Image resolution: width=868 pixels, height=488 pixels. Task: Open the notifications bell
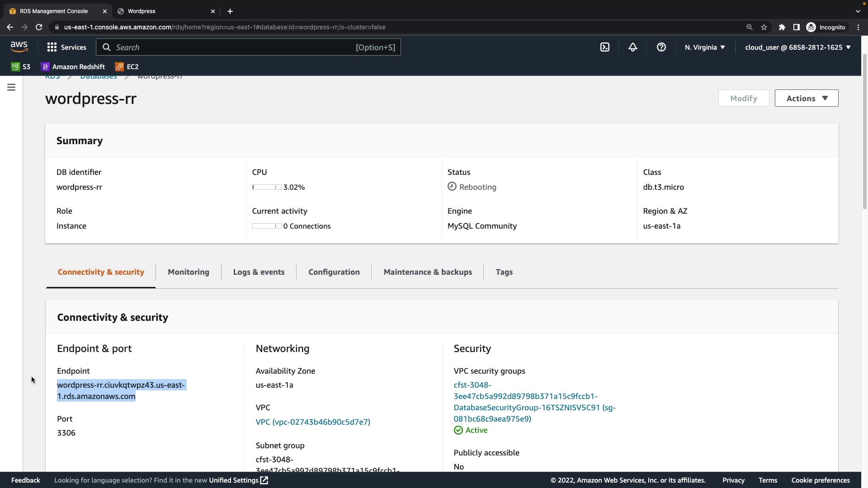[633, 47]
